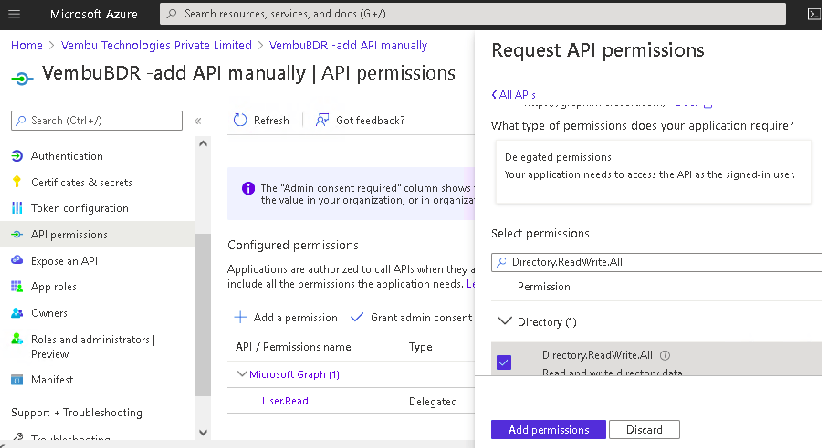Click Add a permission
Image resolution: width=822 pixels, height=448 pixels.
click(286, 317)
